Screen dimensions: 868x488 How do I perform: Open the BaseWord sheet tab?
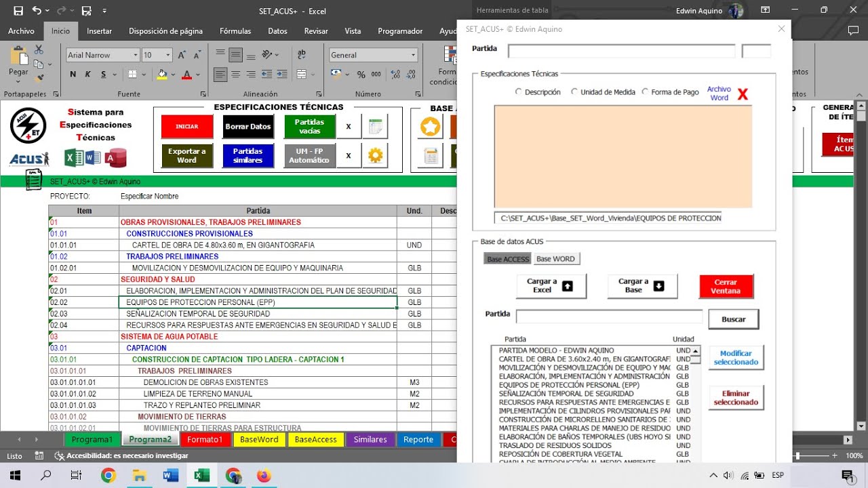[259, 439]
